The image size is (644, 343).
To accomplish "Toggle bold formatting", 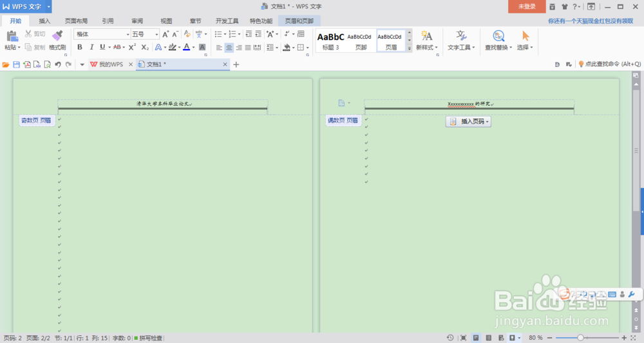I will pos(80,47).
